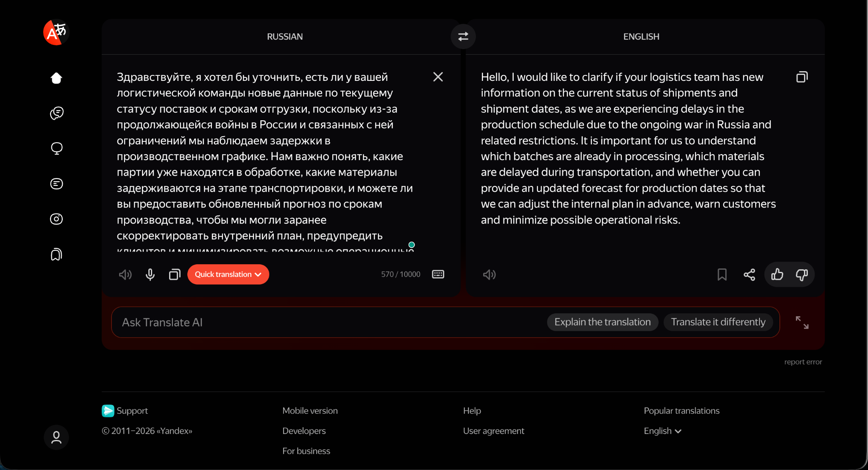Click the report error link
This screenshot has height=470, width=868.
click(x=803, y=362)
